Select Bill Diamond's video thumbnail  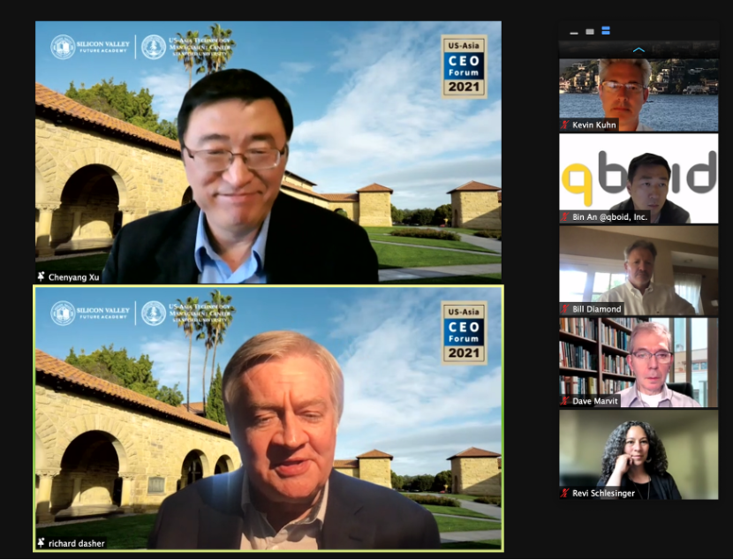[x=639, y=270]
